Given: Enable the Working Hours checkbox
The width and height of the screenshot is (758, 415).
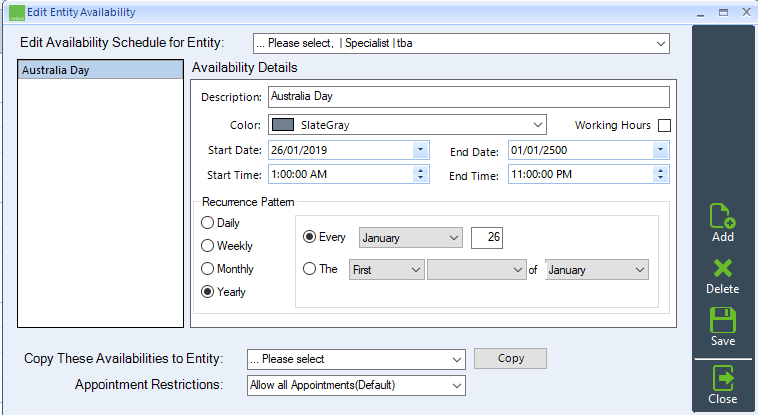Looking at the screenshot, I should coord(665,125).
